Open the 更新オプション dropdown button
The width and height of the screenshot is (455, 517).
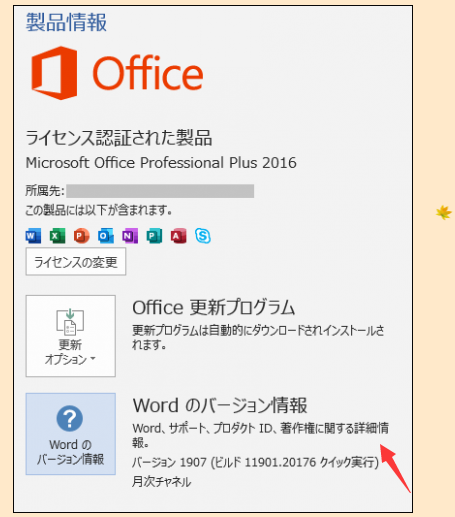click(71, 336)
